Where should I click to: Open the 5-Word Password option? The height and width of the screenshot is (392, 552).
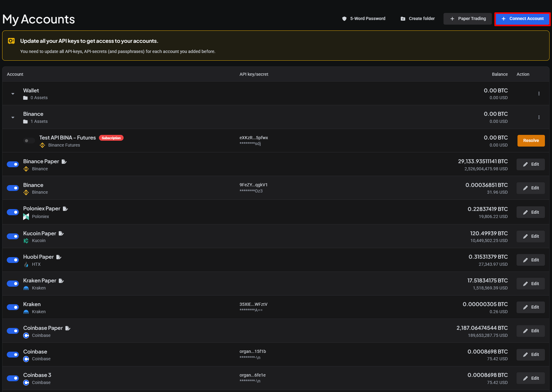pos(364,19)
